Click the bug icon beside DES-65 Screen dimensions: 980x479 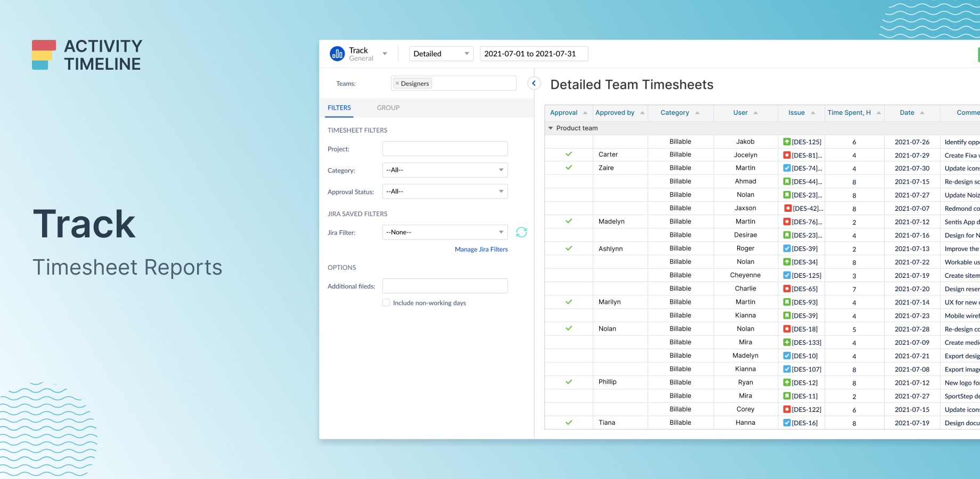787,289
